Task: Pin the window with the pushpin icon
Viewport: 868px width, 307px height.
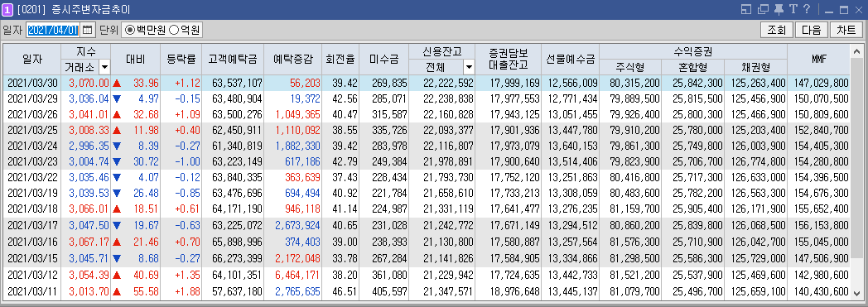Action: tap(779, 9)
